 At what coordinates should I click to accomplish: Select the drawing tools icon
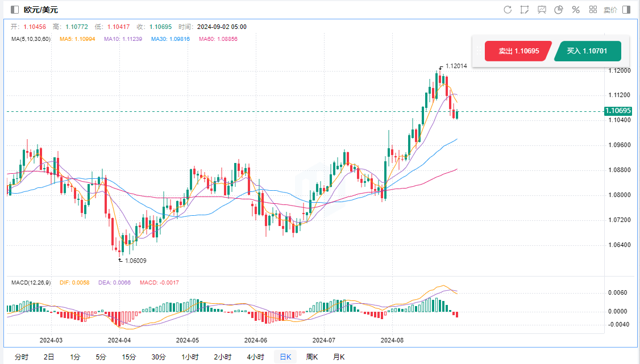pyautogui.click(x=525, y=10)
